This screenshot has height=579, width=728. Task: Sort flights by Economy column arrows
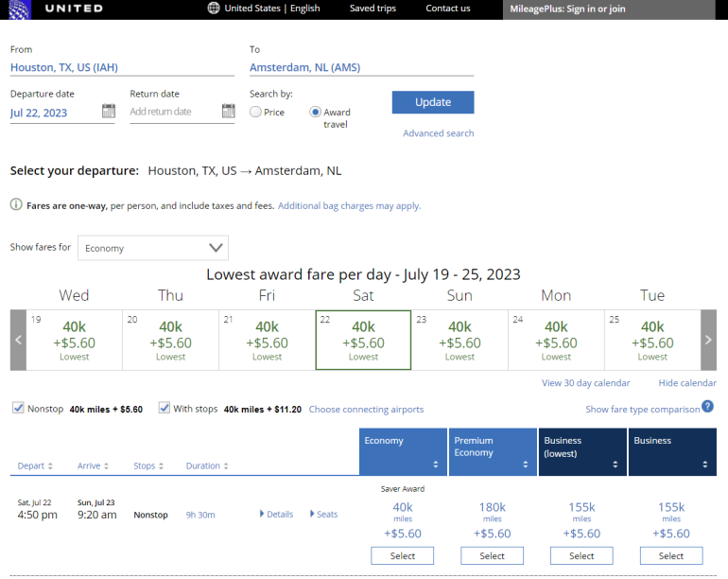[436, 465]
